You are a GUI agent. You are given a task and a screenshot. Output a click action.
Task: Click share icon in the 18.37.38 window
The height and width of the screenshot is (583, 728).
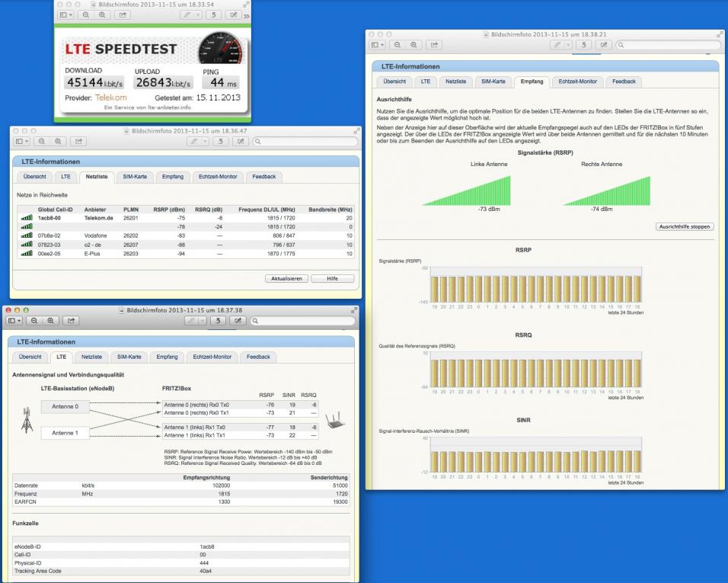click(x=71, y=321)
